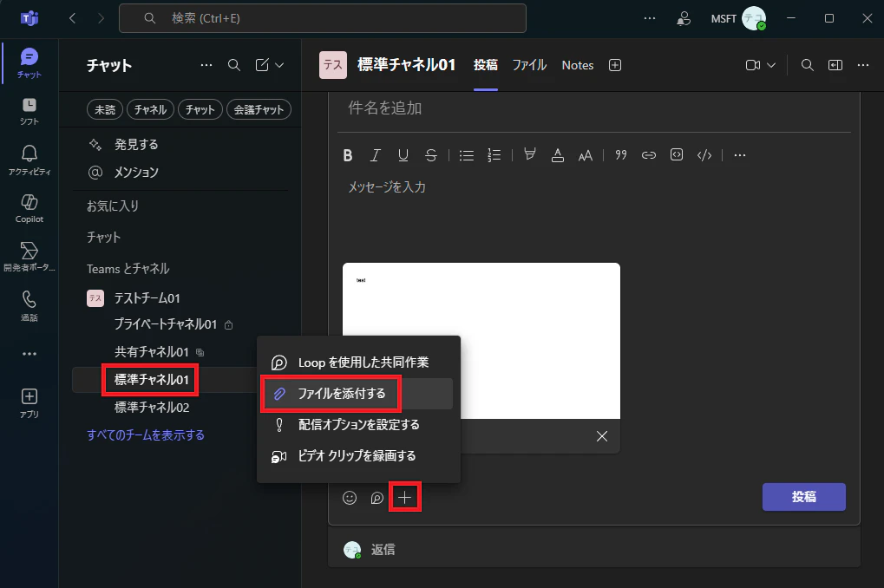Screen dimensions: 884x588
Task: Open the attached file thumbnail
Action: (481, 341)
